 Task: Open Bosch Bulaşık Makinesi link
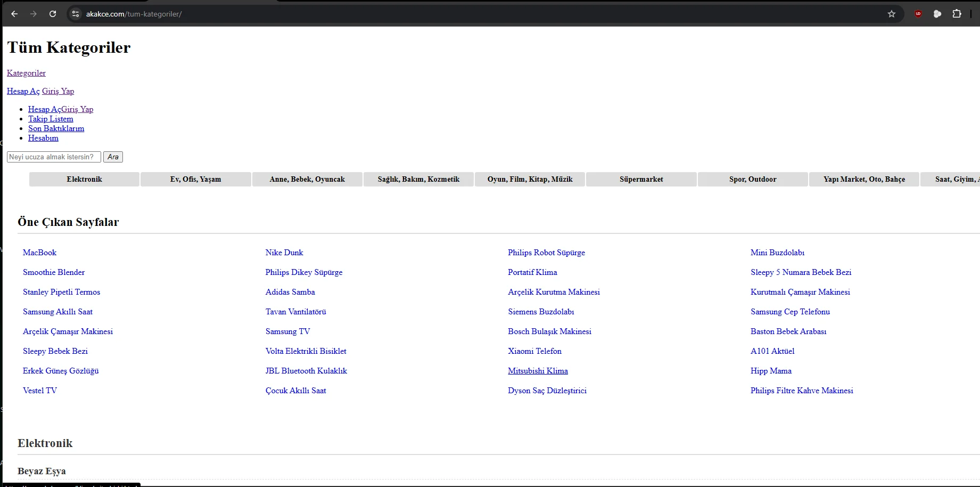[x=549, y=331]
